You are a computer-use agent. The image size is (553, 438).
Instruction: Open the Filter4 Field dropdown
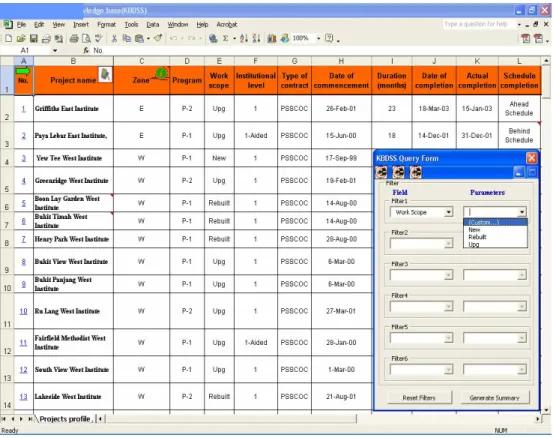click(448, 306)
